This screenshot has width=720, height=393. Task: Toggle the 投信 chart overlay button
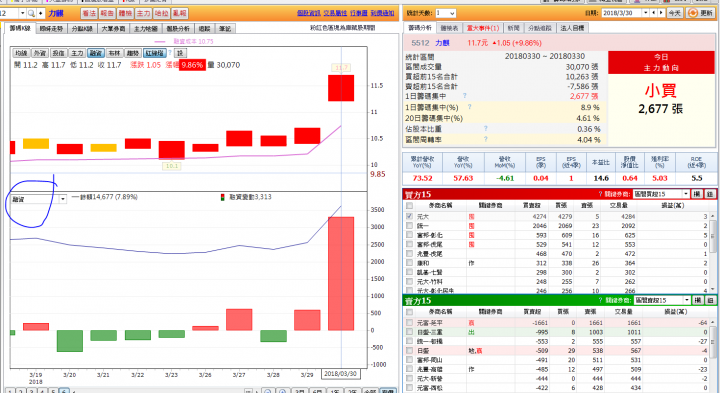tap(58, 53)
